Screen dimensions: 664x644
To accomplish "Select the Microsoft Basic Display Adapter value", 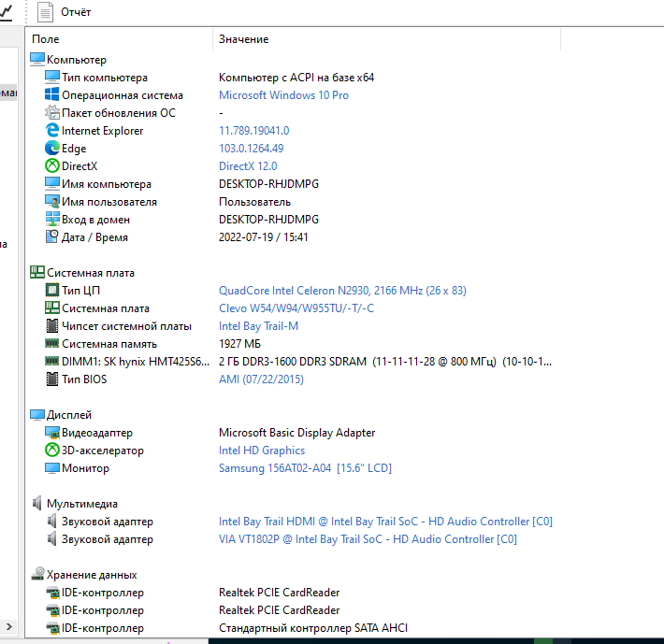I will coord(296,433).
